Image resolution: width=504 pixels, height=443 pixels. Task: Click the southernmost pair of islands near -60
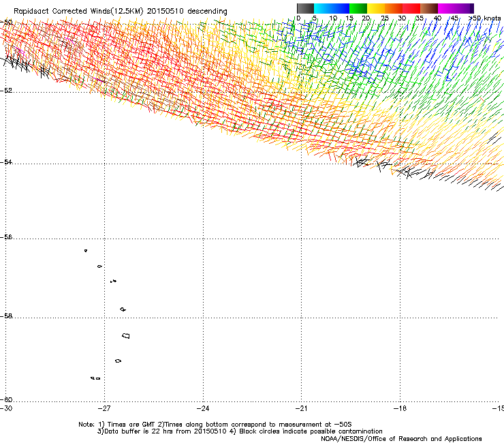(95, 378)
